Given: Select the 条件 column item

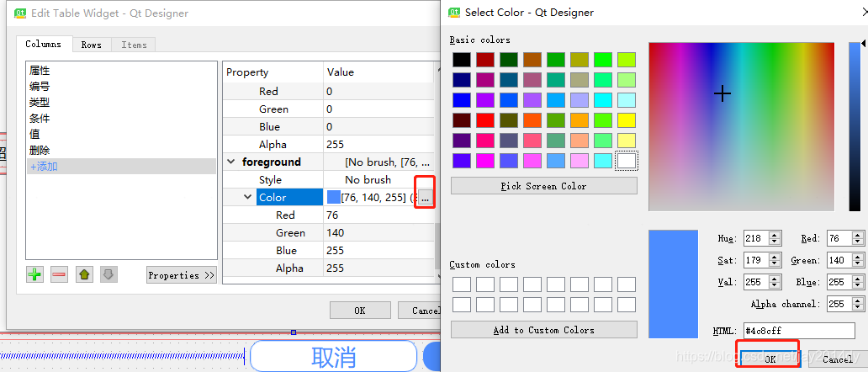Looking at the screenshot, I should click(121, 119).
